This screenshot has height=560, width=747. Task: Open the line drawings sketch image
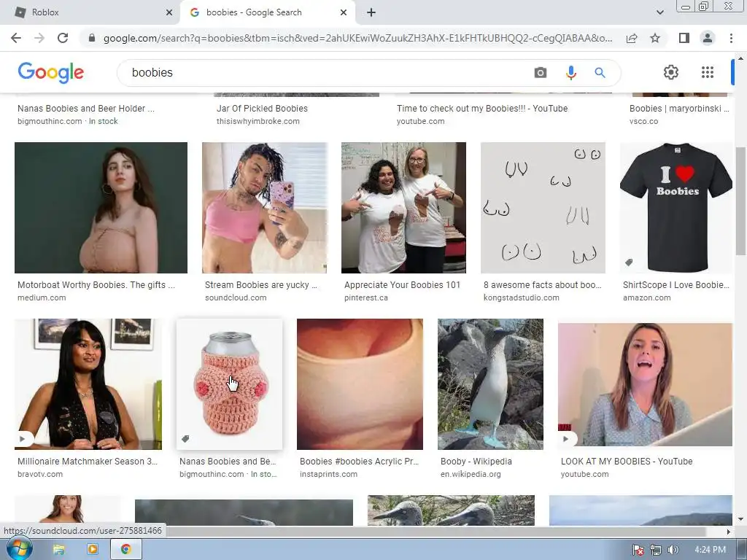(x=543, y=208)
